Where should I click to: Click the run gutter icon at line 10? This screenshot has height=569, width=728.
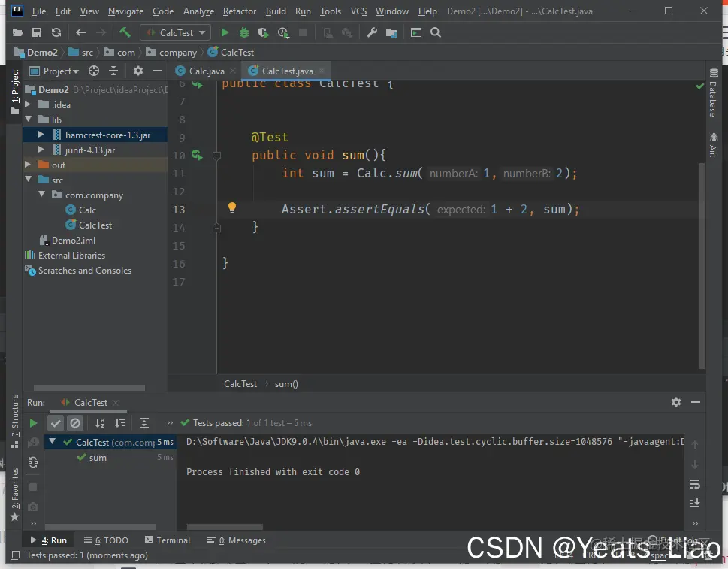click(x=197, y=155)
